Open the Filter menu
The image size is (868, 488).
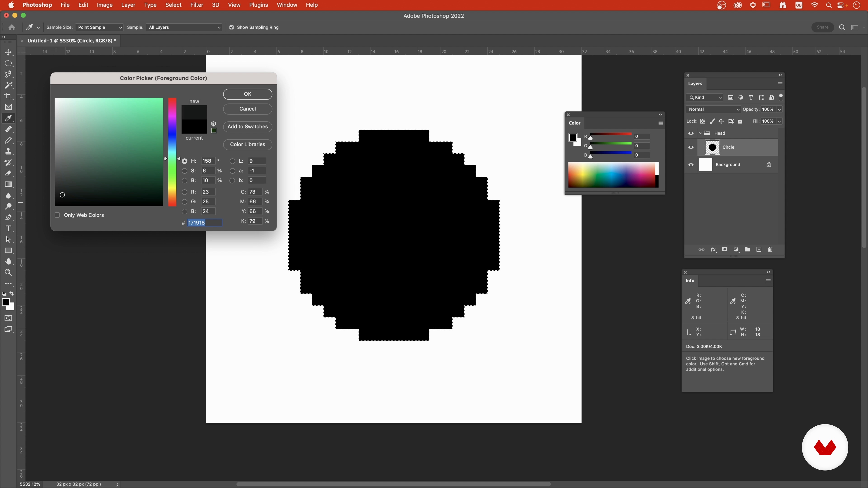coord(196,5)
